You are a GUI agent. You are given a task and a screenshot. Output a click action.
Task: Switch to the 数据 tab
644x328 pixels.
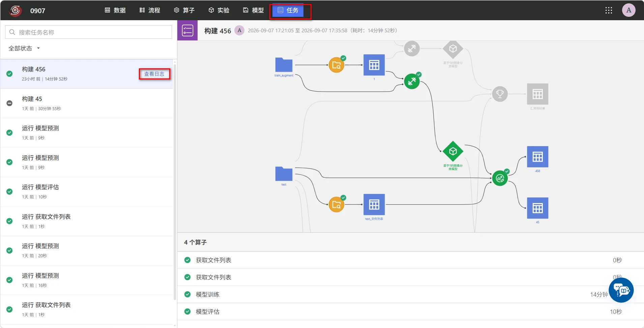pos(115,10)
